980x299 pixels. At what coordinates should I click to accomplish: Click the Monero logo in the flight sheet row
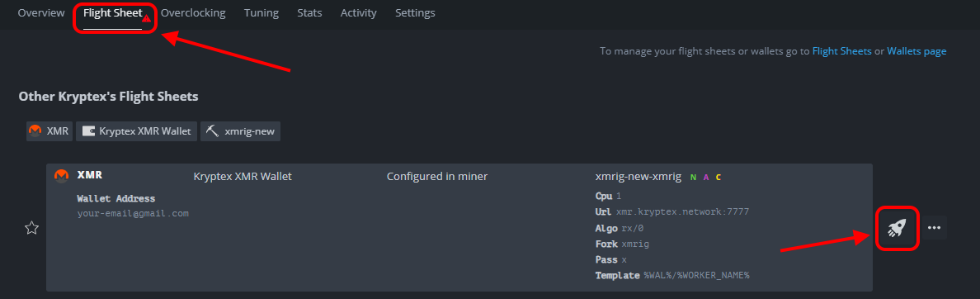point(61,176)
